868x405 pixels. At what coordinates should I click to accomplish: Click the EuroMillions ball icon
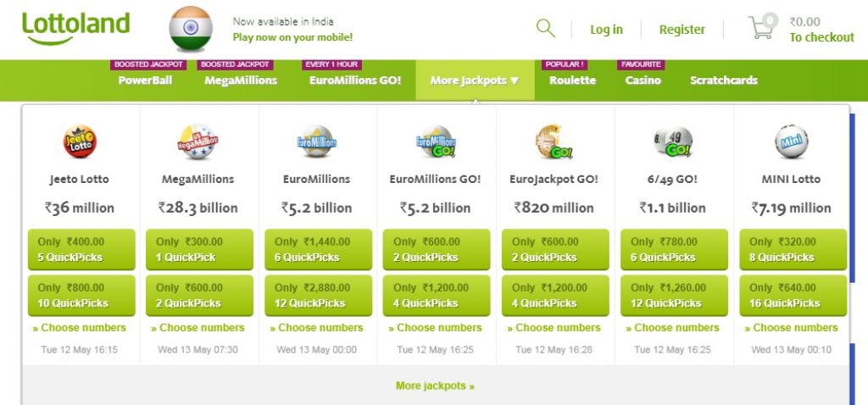click(x=317, y=141)
